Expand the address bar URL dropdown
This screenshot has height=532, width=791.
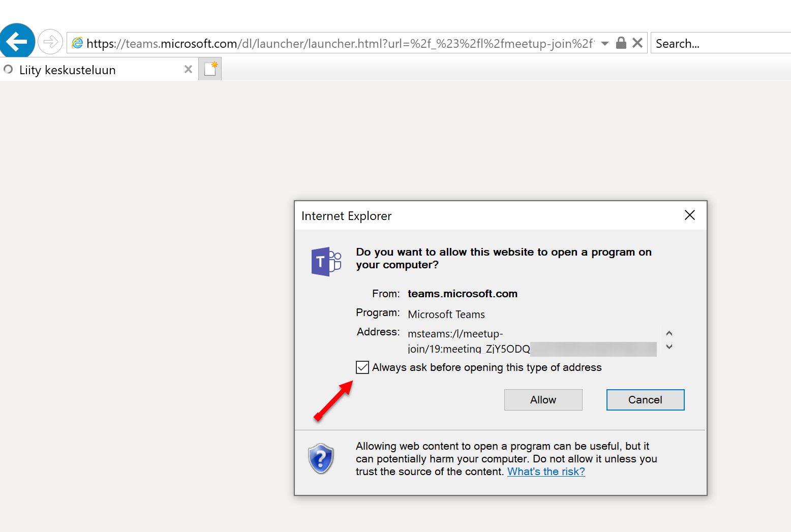tap(605, 44)
